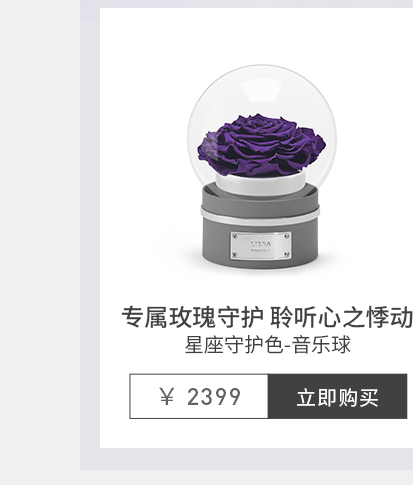Click the blank white area above the glass dome
This screenshot has height=485, width=413.
click(256, 35)
